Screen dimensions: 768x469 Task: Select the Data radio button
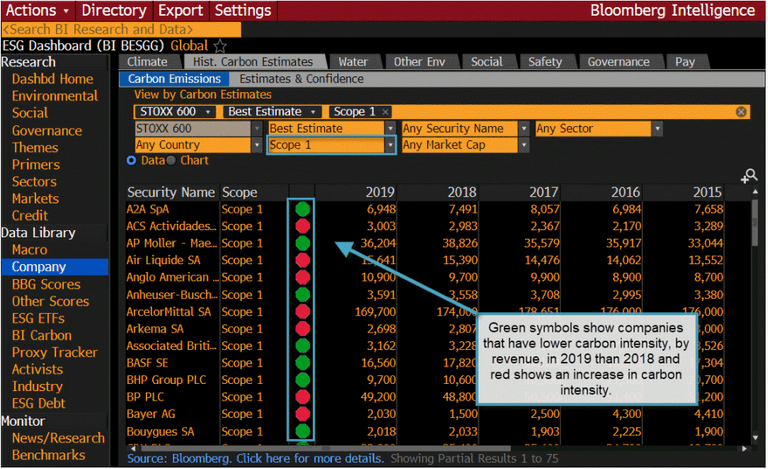point(131,160)
